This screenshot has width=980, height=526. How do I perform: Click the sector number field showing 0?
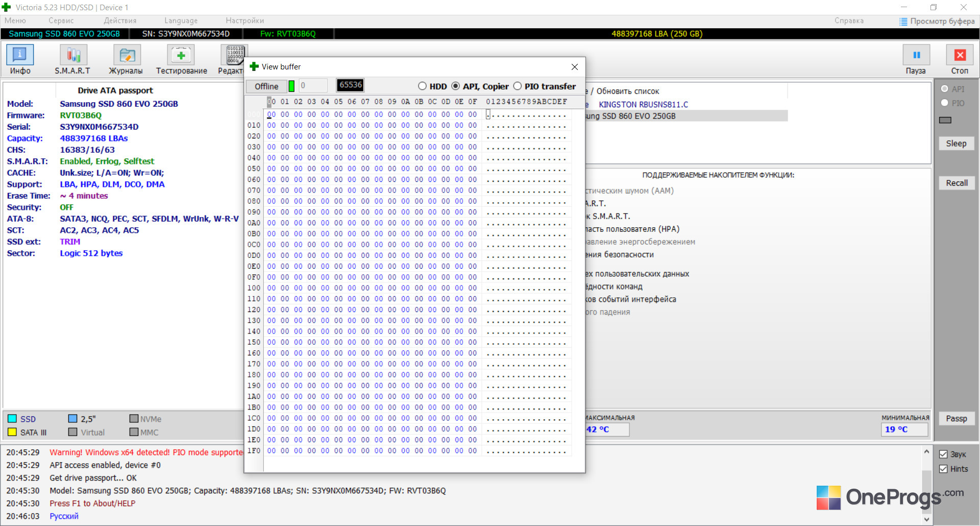click(313, 85)
